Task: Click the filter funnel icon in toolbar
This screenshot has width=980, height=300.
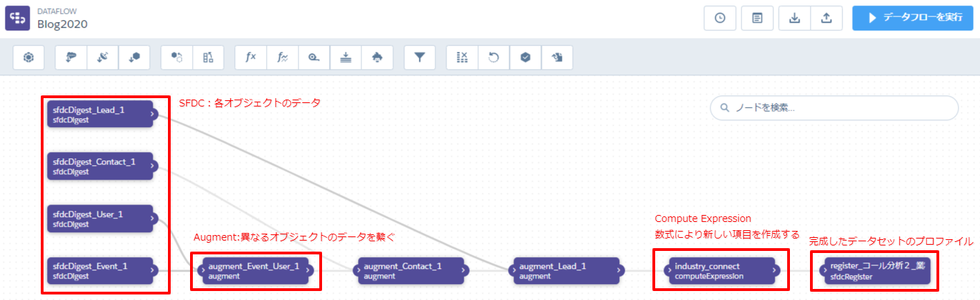Action: click(x=420, y=58)
